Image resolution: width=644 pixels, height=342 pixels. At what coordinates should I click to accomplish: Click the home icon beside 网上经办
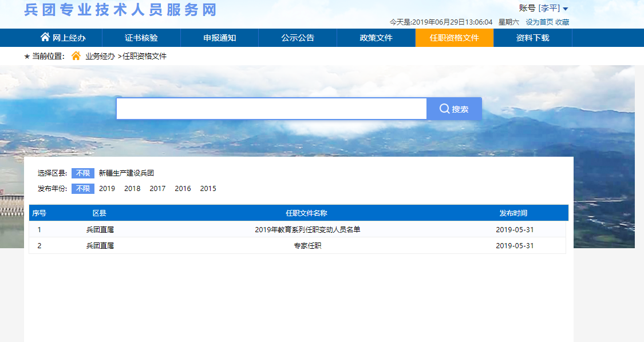(45, 38)
